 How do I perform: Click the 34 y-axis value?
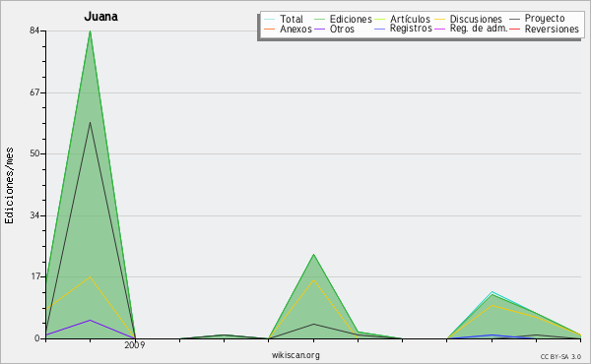[34, 215]
